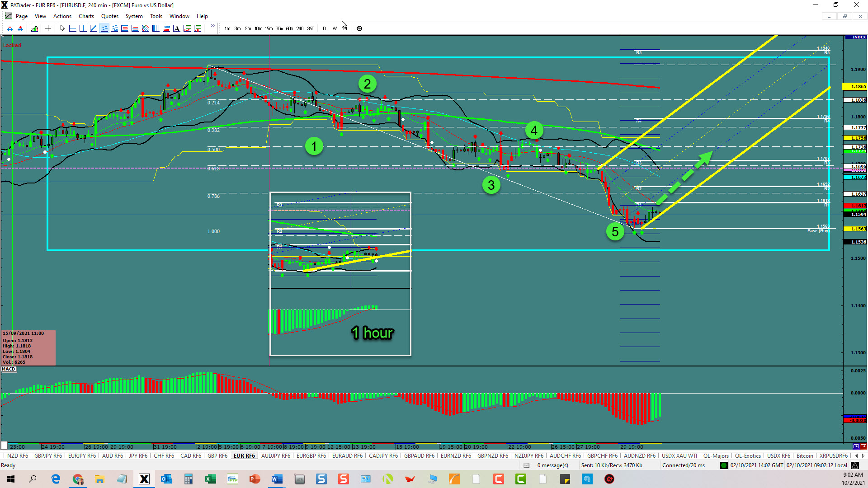Switch chart to 60m timeframe
The height and width of the screenshot is (488, 868).
click(x=289, y=28)
